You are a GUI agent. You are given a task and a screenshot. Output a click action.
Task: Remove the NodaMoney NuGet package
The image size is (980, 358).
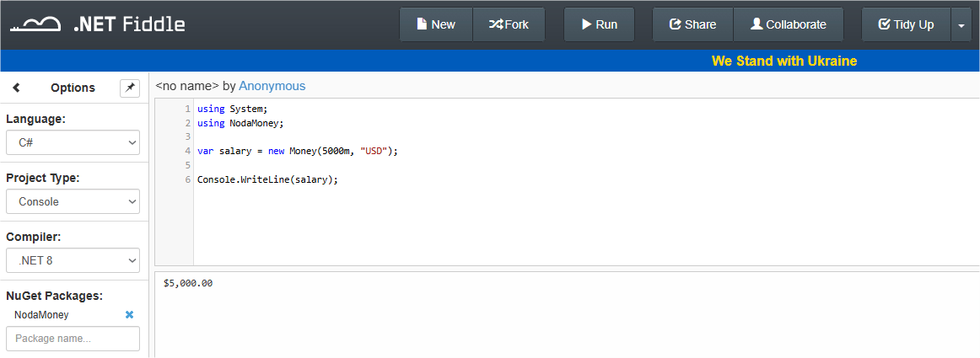click(129, 315)
